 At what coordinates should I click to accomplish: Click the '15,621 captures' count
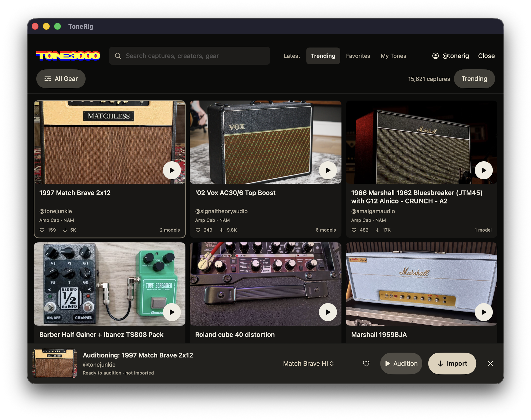429,79
